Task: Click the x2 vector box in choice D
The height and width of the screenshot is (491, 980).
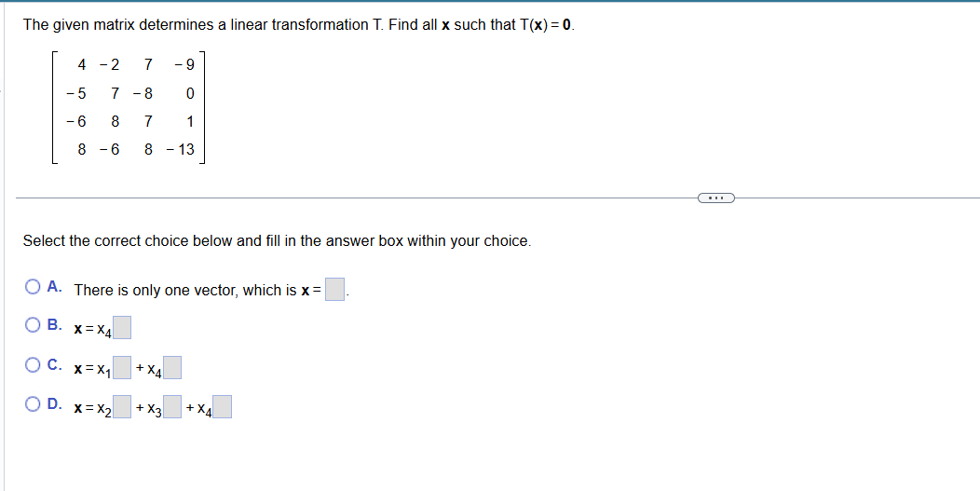Action: pos(123,407)
